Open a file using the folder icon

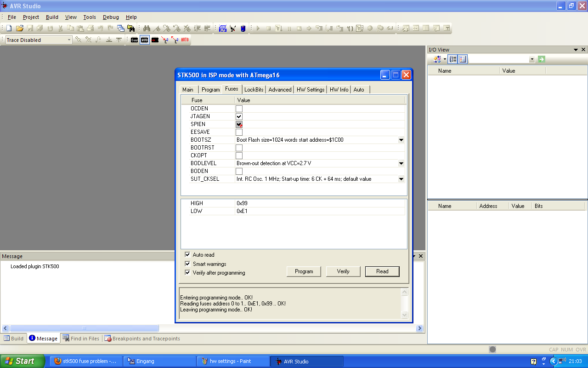pyautogui.click(x=19, y=29)
